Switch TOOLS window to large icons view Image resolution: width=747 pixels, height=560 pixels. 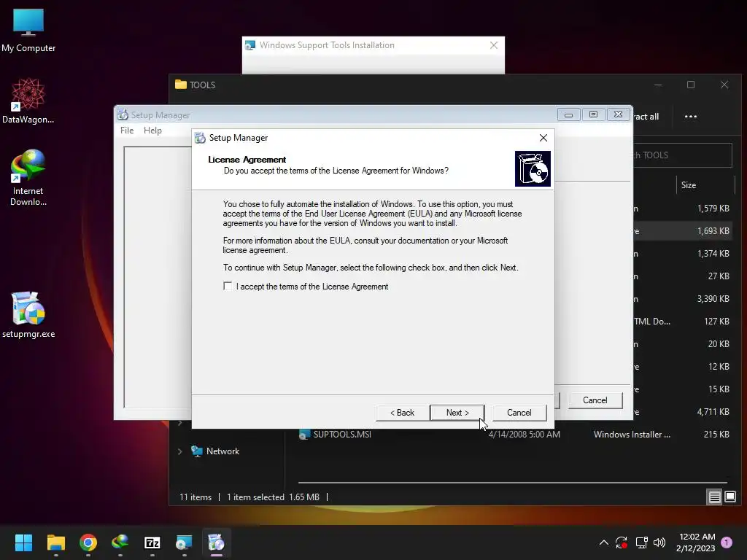pyautogui.click(x=730, y=497)
